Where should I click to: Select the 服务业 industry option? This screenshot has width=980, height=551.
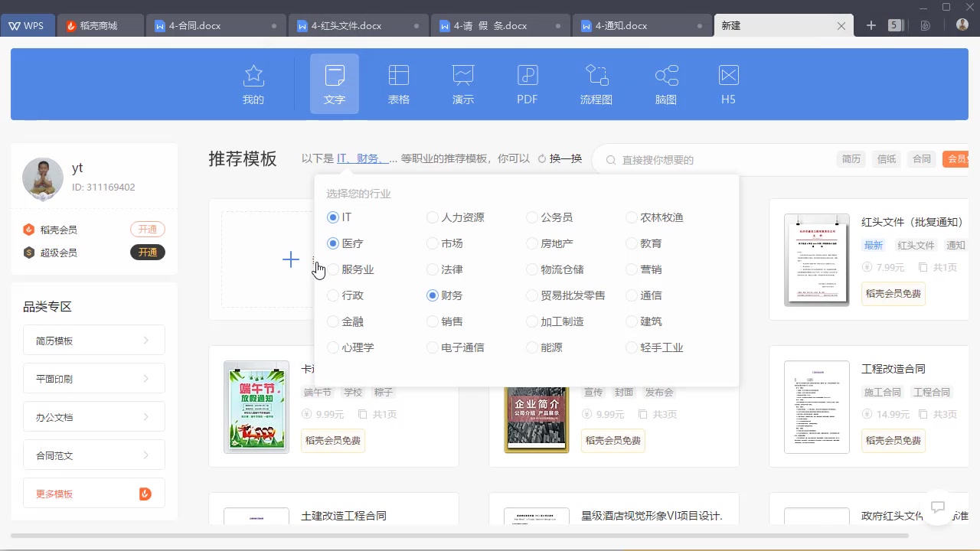[x=332, y=269]
